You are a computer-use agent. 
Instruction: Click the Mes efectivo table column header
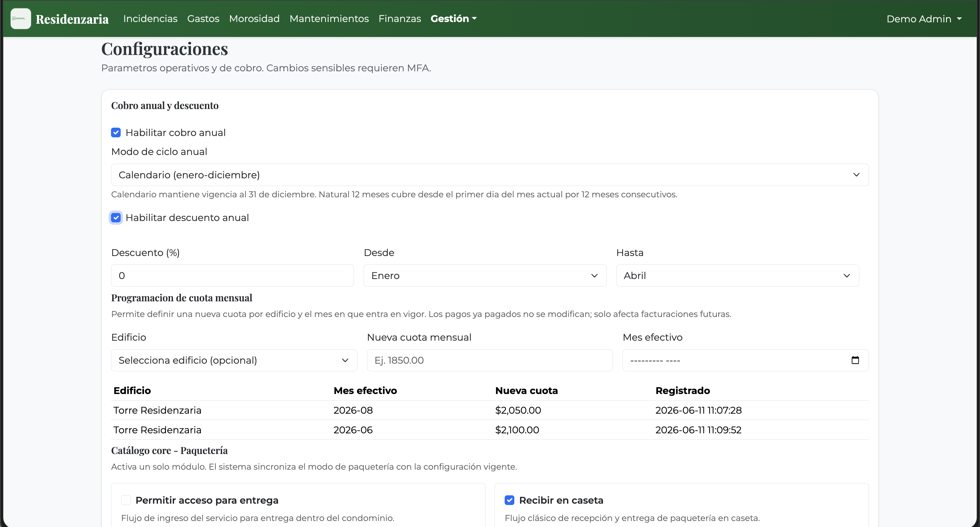click(365, 391)
